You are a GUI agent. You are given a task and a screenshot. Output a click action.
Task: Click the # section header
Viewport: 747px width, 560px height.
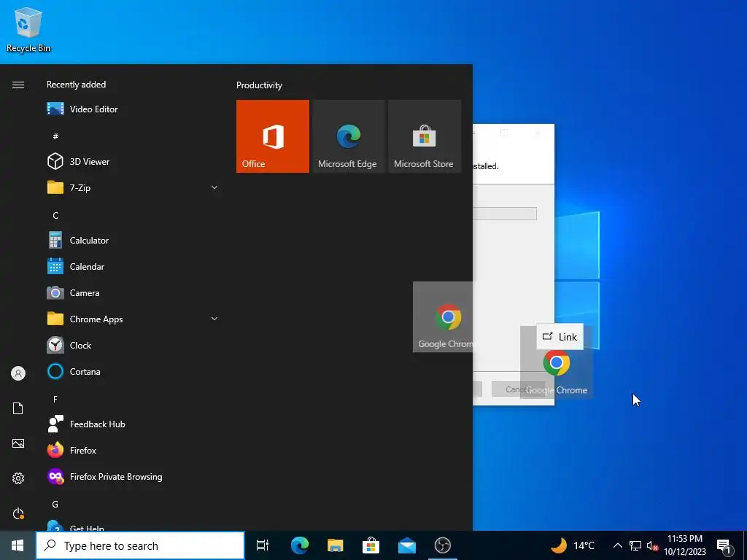click(55, 136)
